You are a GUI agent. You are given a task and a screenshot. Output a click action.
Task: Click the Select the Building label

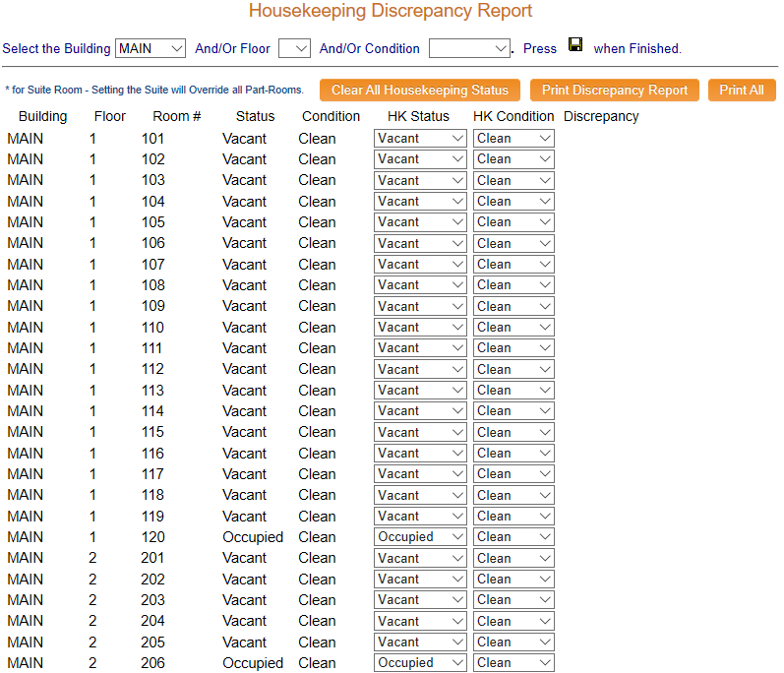56,48
